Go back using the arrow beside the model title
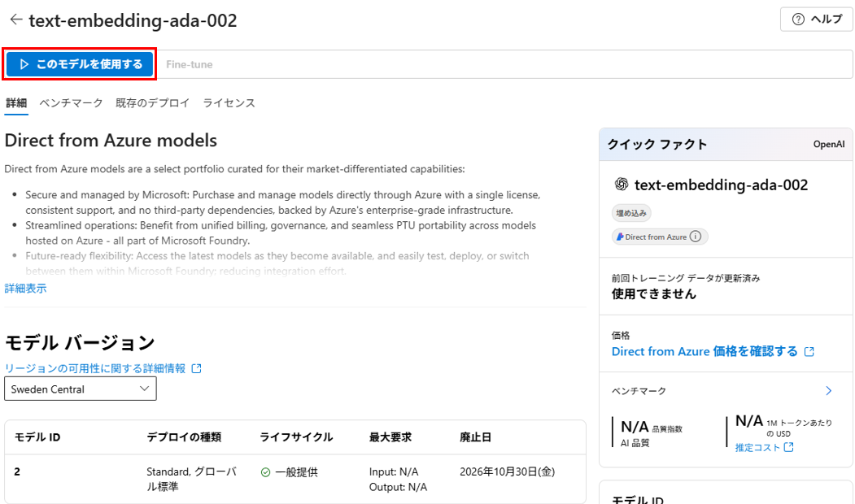The height and width of the screenshot is (504, 855). point(15,20)
